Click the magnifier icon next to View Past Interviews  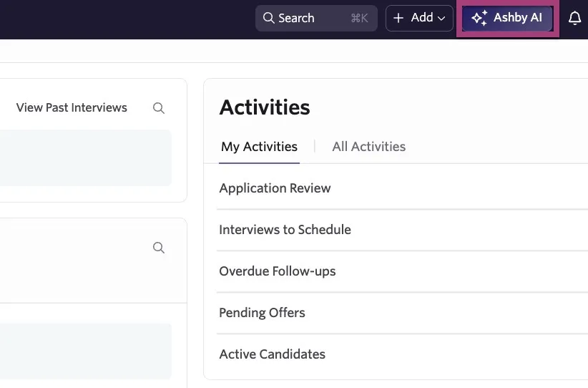159,108
